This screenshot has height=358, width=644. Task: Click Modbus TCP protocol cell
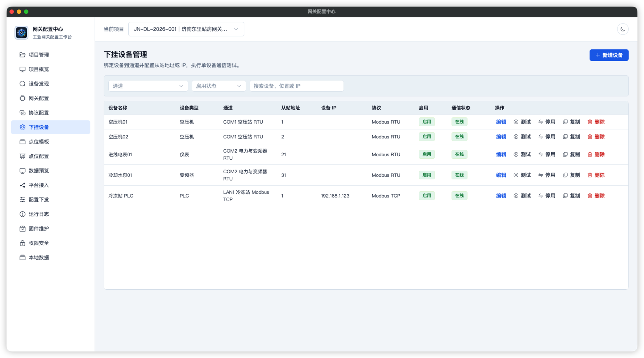tap(386, 196)
